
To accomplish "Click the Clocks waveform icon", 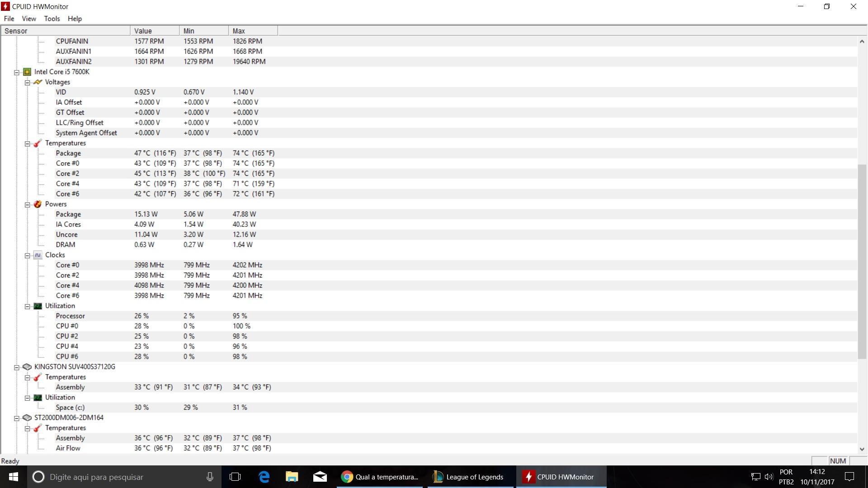I will click(x=38, y=255).
